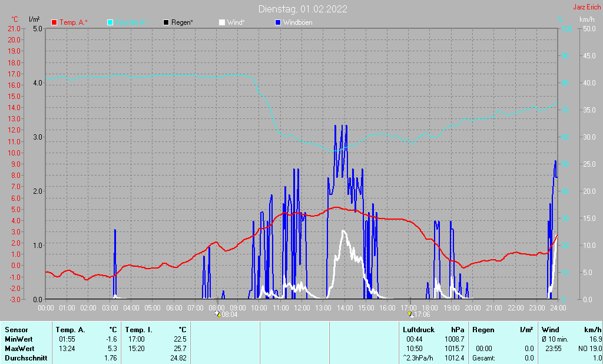
Task: Click the '50.0' km/h axis label
Action: (x=589, y=28)
